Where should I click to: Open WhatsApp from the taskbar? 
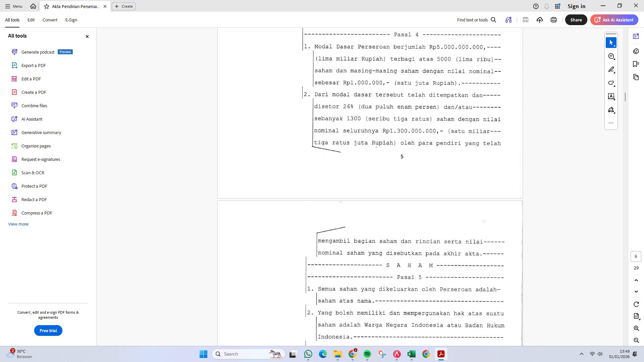[308, 354]
